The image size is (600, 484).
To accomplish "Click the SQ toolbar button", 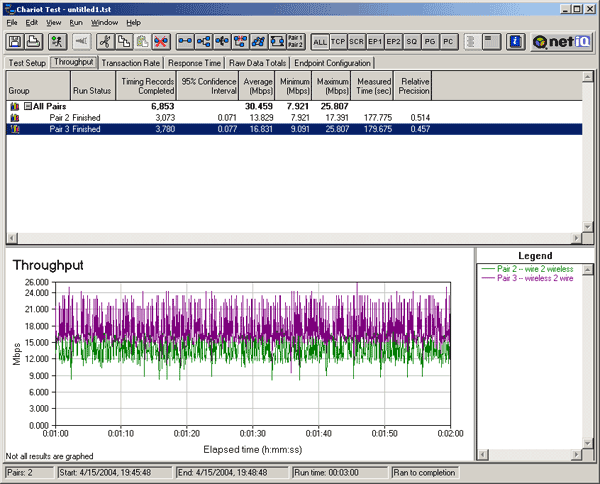I will (x=413, y=42).
